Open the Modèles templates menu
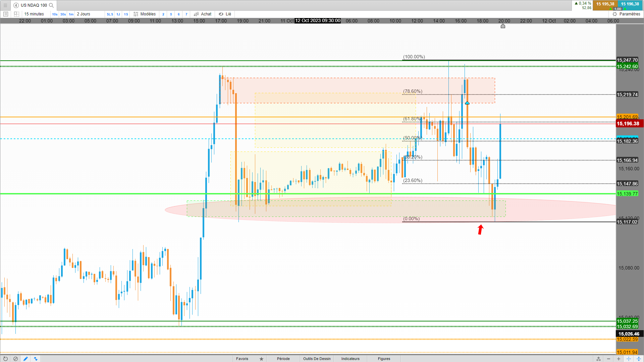 click(x=145, y=14)
